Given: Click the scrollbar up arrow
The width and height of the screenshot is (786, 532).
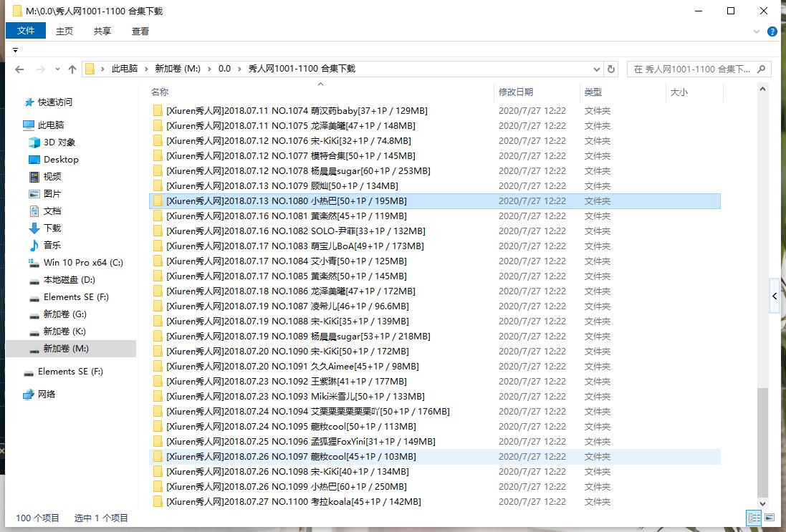Looking at the screenshot, I should (x=762, y=90).
